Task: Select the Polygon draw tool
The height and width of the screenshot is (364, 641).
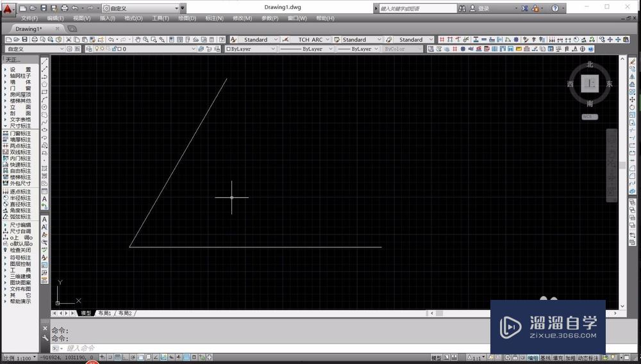Action: pos(45,84)
